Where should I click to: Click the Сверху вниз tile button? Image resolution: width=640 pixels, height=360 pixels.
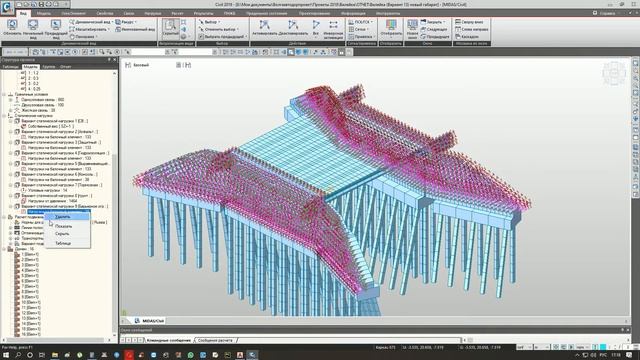[469, 22]
